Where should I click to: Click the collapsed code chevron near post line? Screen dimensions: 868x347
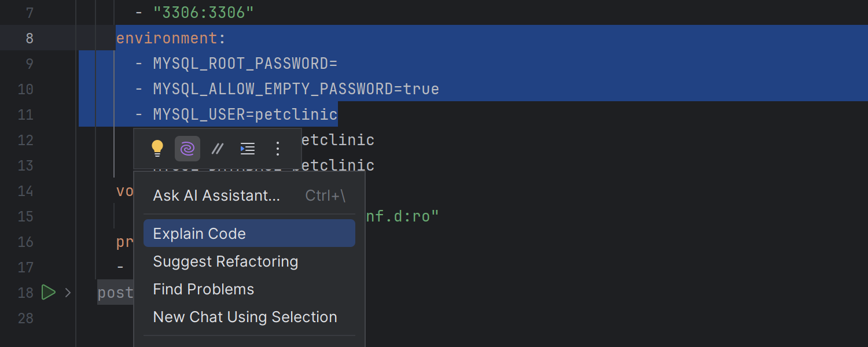click(x=68, y=293)
